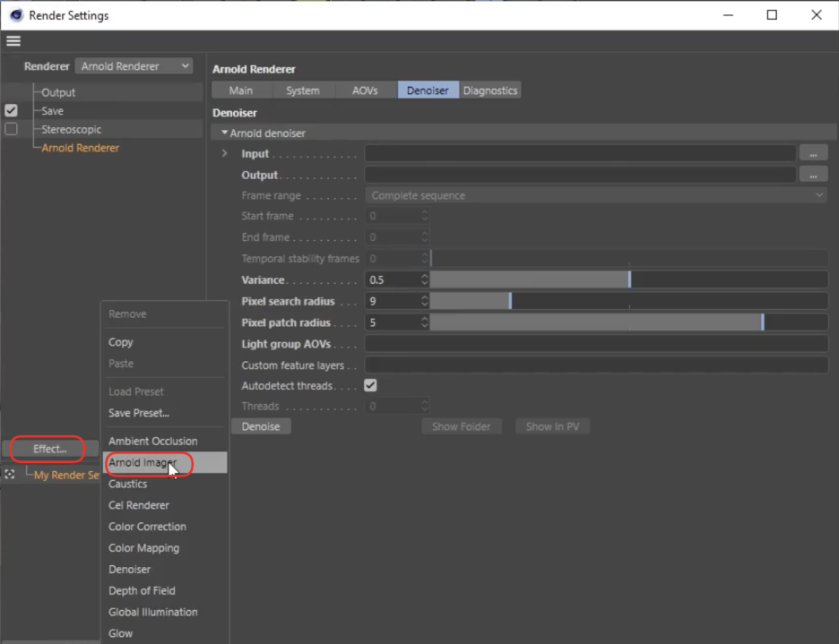Viewport: 839px width, 644px height.
Task: Select Output in the settings tree
Action: (x=58, y=92)
